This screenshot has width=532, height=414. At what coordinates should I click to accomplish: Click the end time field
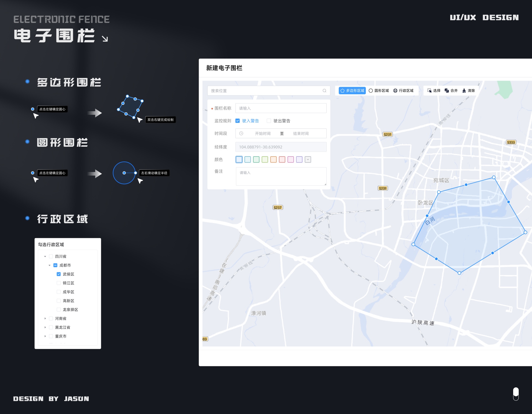pyautogui.click(x=301, y=133)
